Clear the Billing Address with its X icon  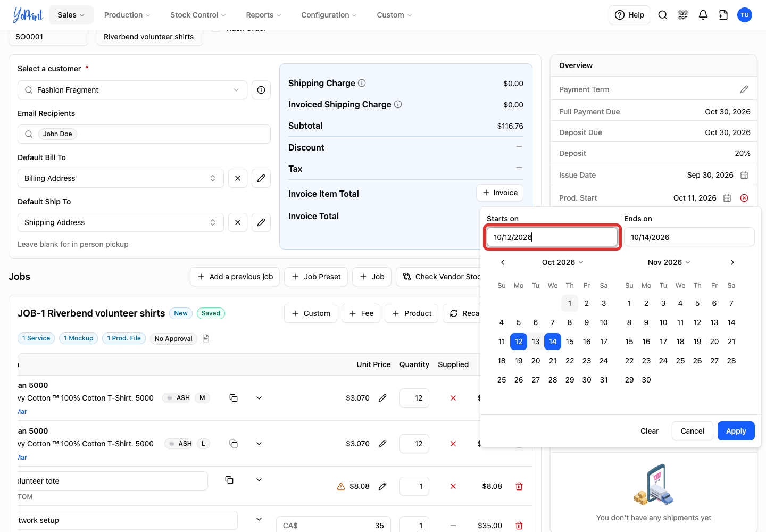(x=238, y=178)
